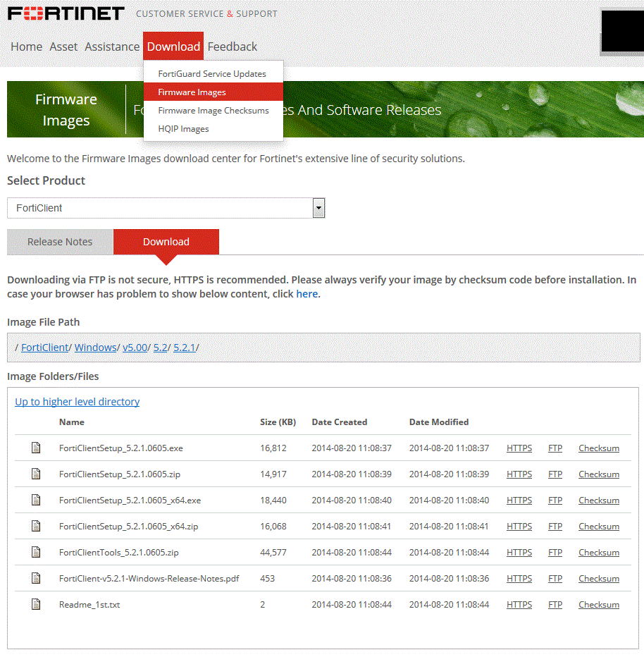Screen dimensions: 644x657
Task: Open the Select Product dropdown arrow
Action: pyautogui.click(x=318, y=208)
